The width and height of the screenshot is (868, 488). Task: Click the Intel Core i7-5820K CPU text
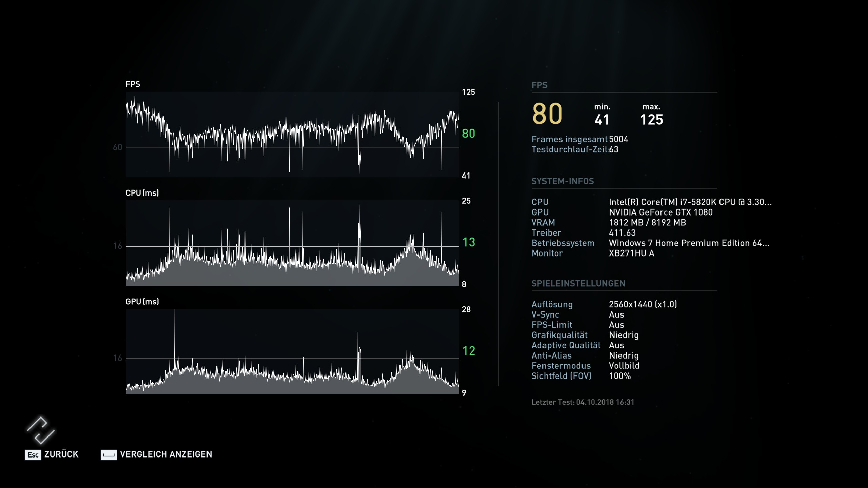(690, 202)
